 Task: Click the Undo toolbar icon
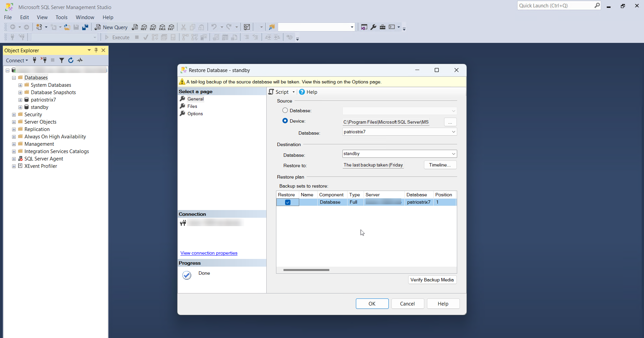tap(215, 27)
